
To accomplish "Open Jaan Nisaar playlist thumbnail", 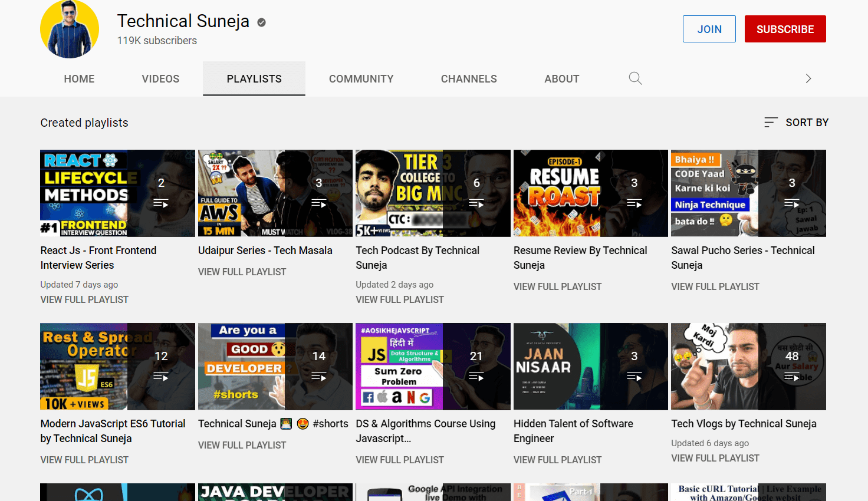I will point(591,367).
